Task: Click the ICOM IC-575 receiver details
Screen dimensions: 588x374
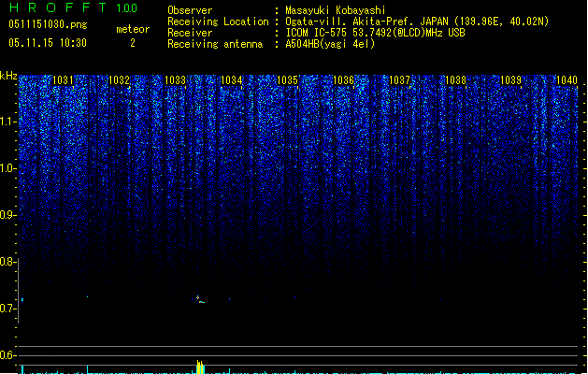Action: [375, 33]
